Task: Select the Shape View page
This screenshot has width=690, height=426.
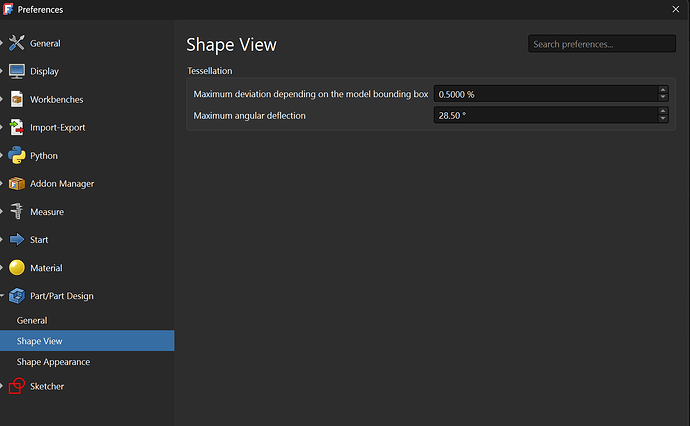Action: [87, 341]
